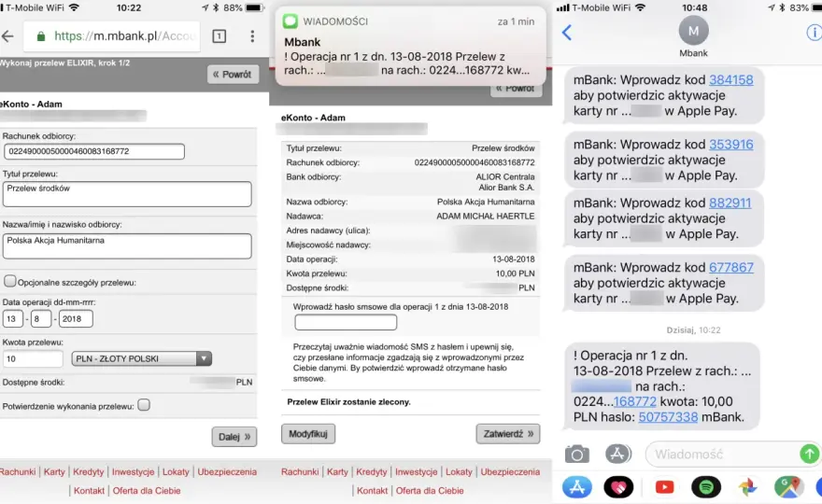Open the YouTube iMessage app icon
Viewport: 822px width, 504px height.
click(x=664, y=487)
